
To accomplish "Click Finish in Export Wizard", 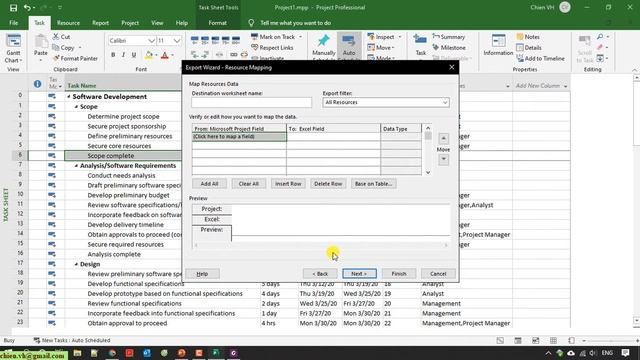I will click(399, 273).
